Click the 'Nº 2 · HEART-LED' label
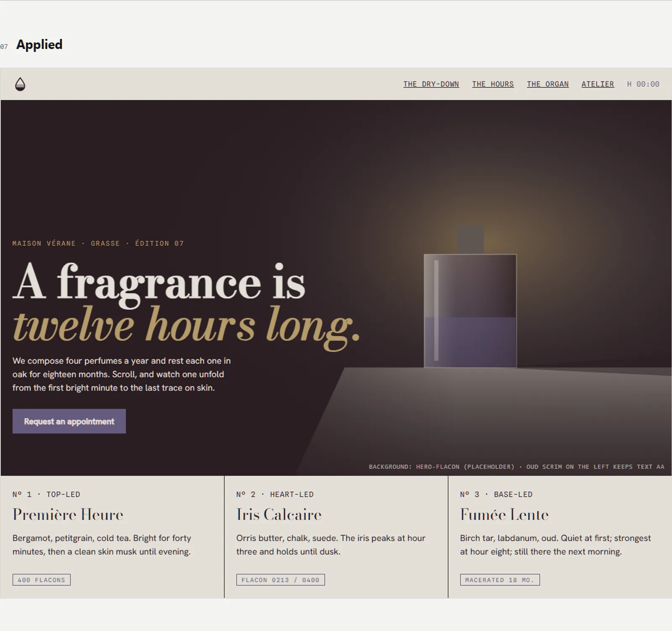Viewport: 672px width, 631px height. (275, 494)
